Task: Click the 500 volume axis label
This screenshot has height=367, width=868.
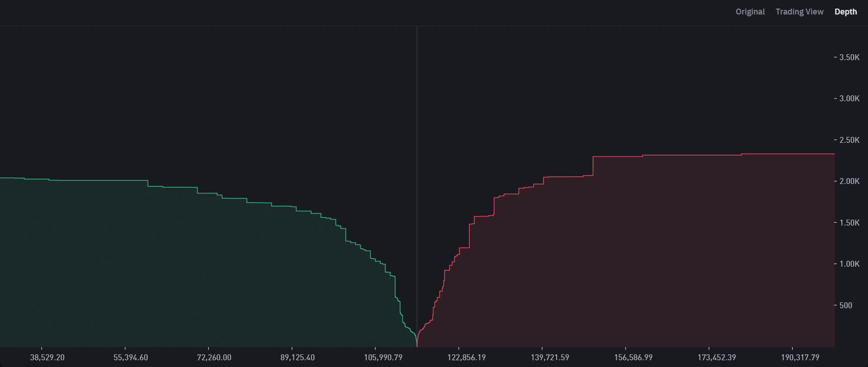Action: coord(846,306)
